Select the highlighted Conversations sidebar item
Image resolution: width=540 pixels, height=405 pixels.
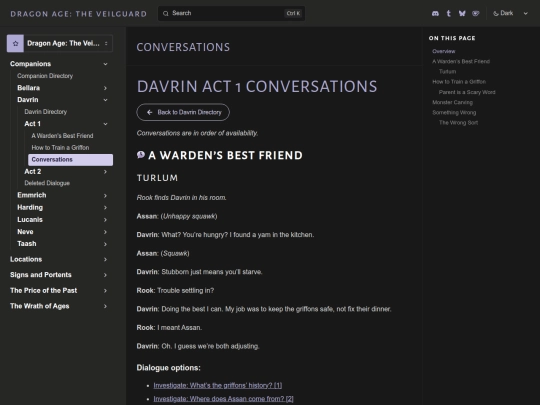71,159
